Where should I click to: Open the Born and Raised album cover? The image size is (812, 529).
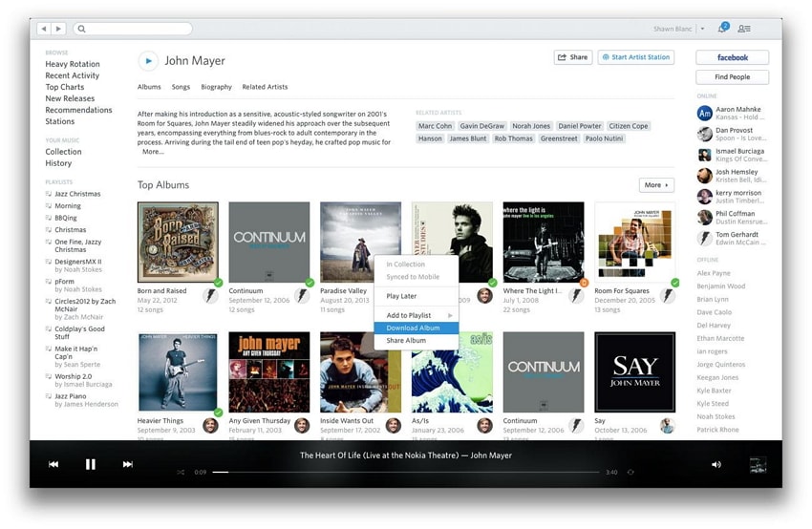point(178,243)
